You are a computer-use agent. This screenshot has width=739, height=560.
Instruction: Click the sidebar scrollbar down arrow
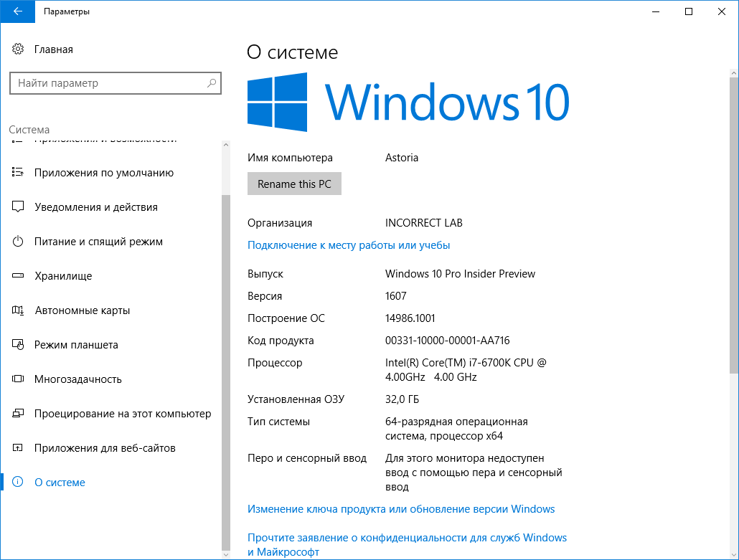tap(226, 554)
